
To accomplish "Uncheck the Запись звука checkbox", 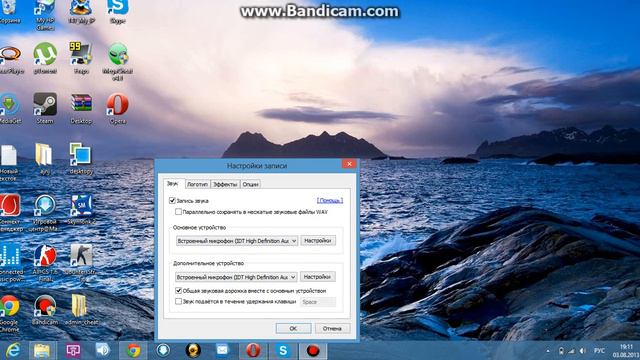I will [172, 201].
